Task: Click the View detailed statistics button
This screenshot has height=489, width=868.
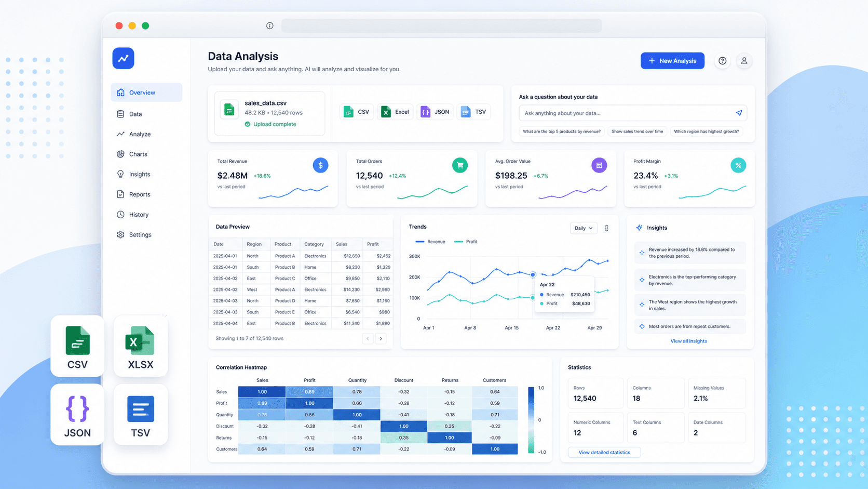Action: tap(604, 452)
